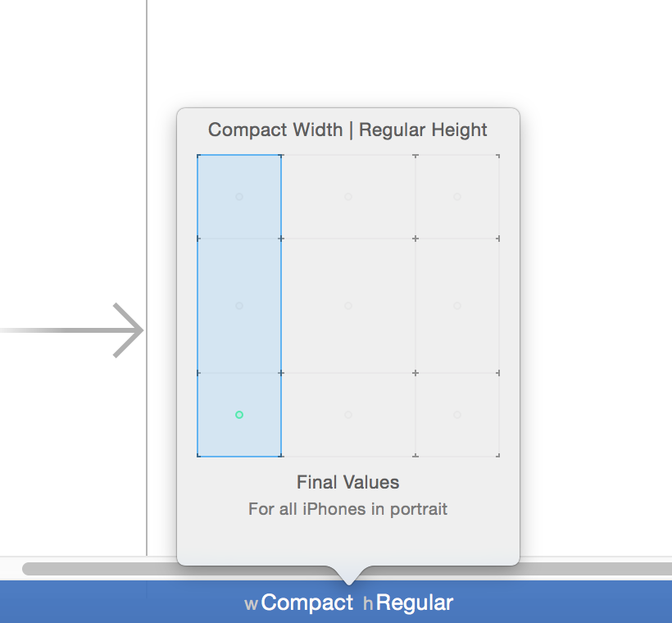Click 'For all iPhones in portrait' text
Screen dimensions: 672x623
[347, 509]
